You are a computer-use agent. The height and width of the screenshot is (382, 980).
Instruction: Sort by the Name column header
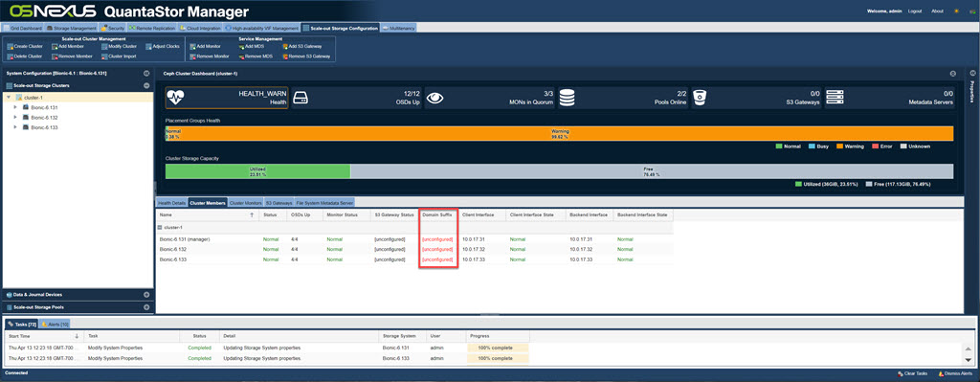point(207,214)
